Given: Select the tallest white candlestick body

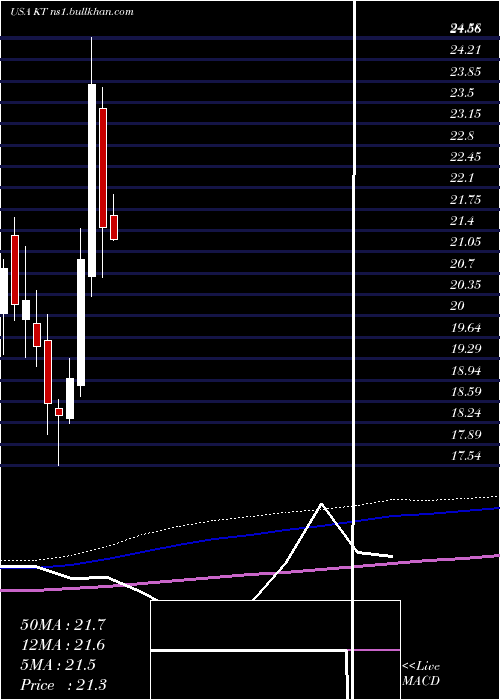Looking at the screenshot, I should [92, 180].
